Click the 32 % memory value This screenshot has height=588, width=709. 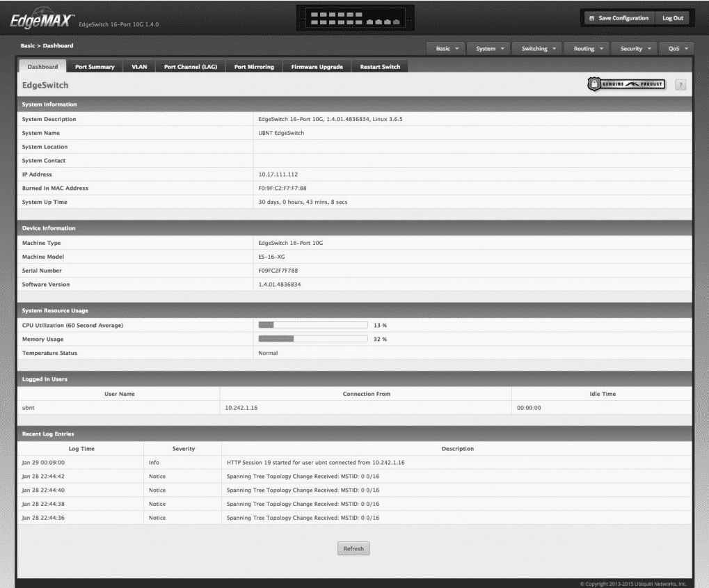[380, 339]
